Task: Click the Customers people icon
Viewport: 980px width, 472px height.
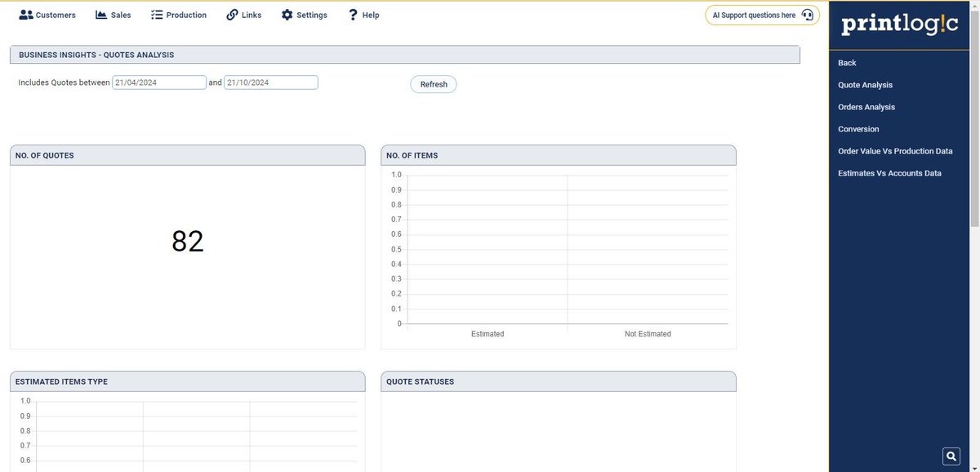Action: coord(25,15)
